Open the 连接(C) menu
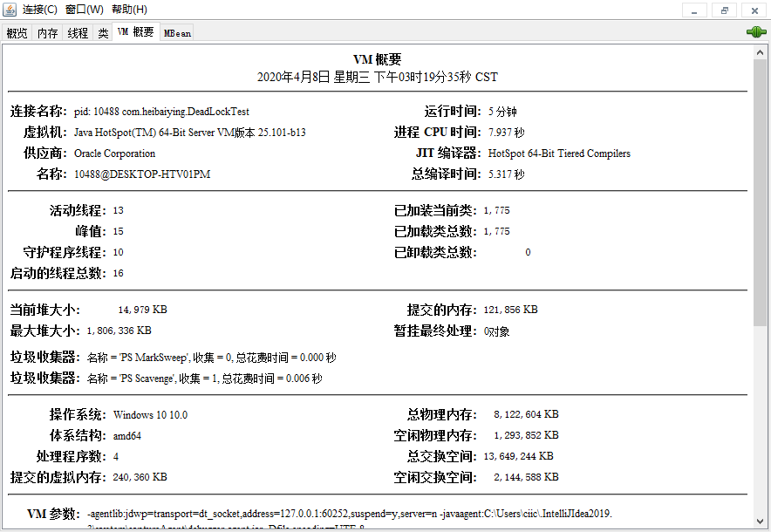This screenshot has height=532, width=771. click(40, 10)
